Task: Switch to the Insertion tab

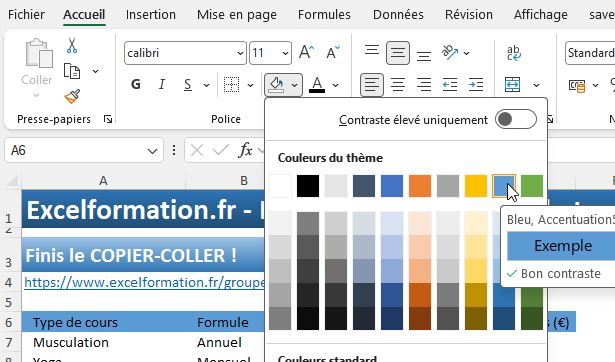Action: pyautogui.click(x=151, y=15)
